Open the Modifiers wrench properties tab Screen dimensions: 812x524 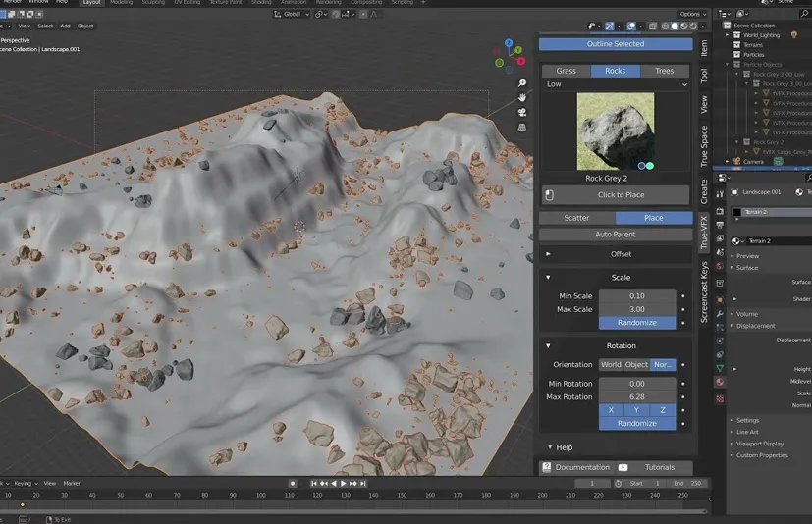click(720, 314)
